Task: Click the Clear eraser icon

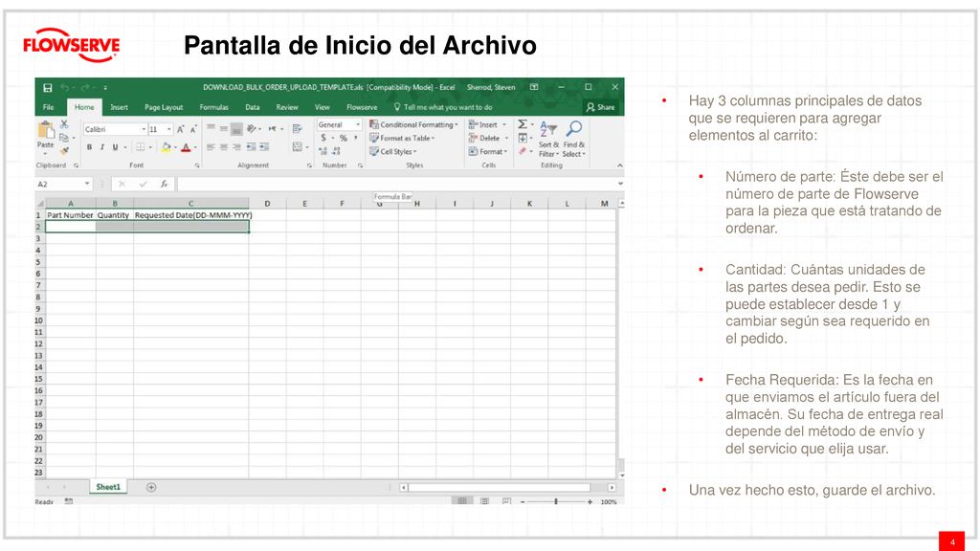Action: [x=523, y=151]
